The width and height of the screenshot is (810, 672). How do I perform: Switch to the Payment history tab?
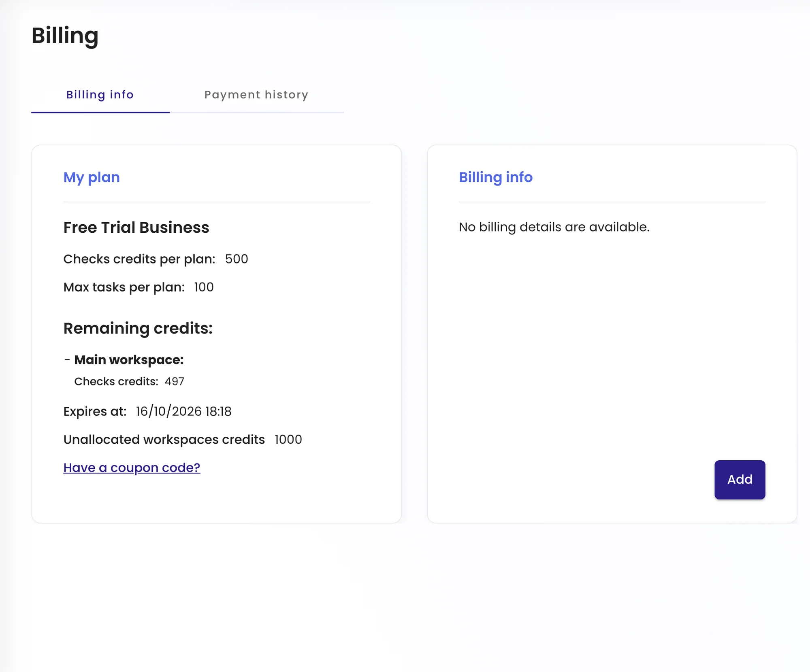coord(256,95)
